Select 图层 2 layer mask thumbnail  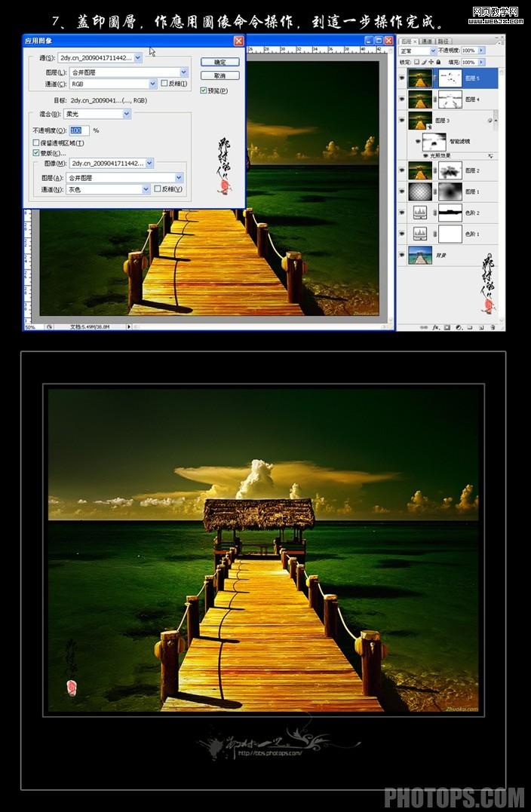[450, 170]
